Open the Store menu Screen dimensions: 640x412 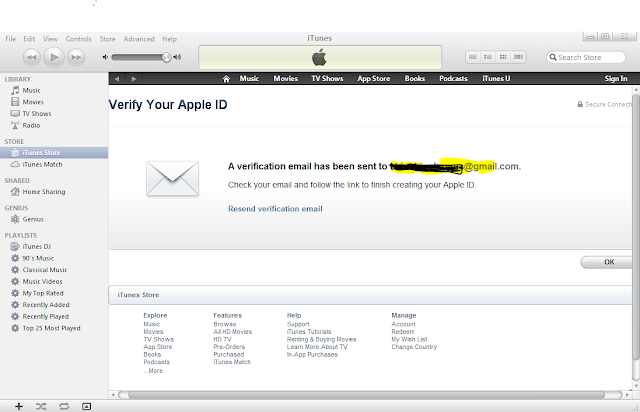(x=107, y=39)
